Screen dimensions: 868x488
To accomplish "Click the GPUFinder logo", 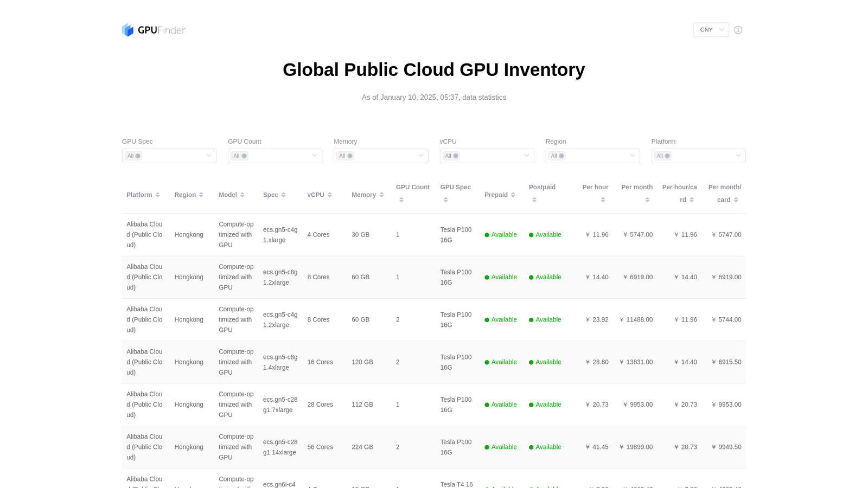I will 154,30.
